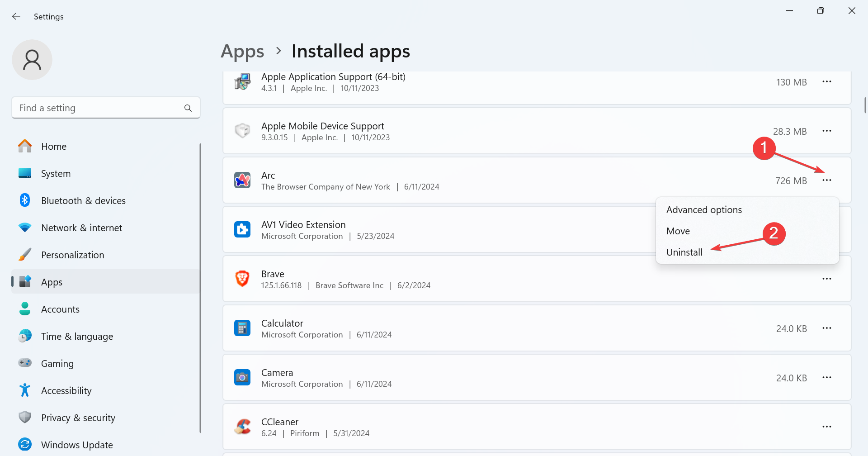
Task: Click the 130 MB size value
Action: click(x=792, y=82)
